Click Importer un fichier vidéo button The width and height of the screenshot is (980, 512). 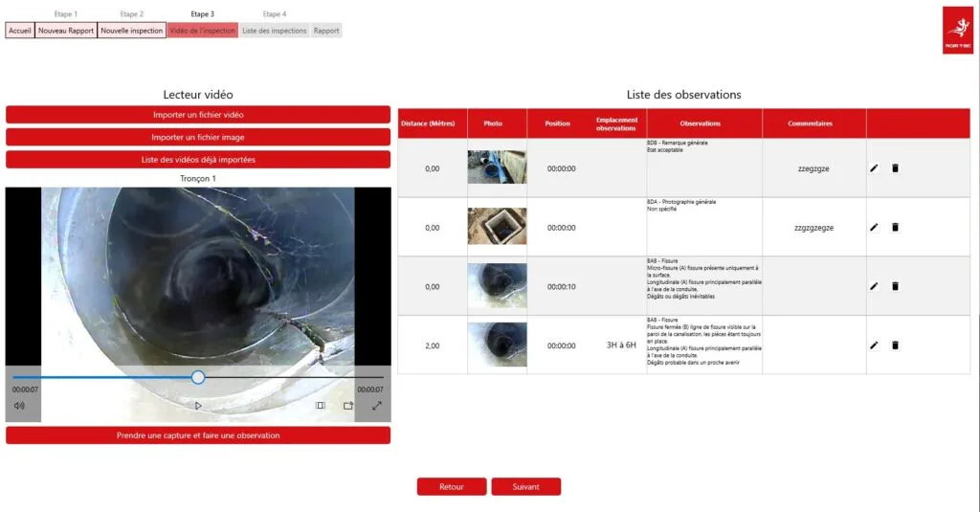[198, 115]
